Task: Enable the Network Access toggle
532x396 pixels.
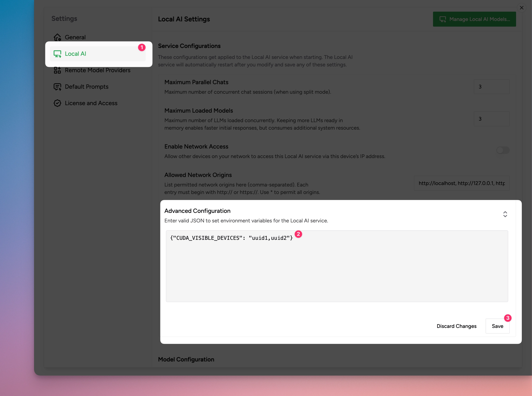Action: click(x=503, y=150)
